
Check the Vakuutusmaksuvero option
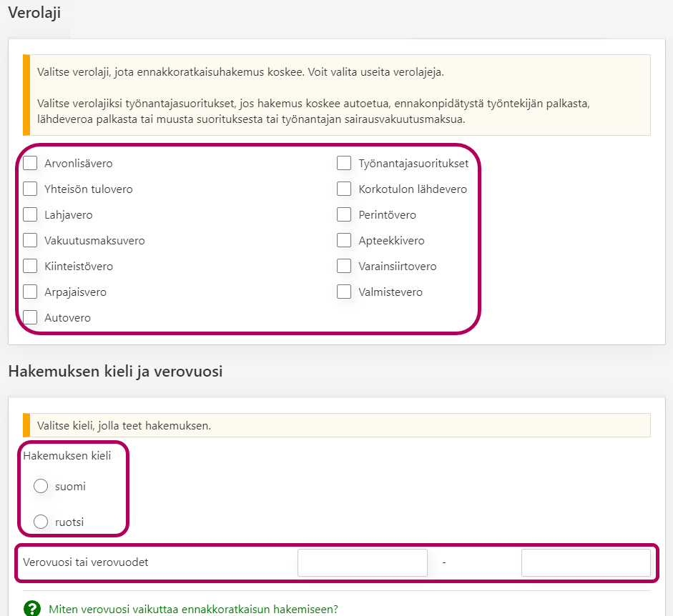pos(30,241)
